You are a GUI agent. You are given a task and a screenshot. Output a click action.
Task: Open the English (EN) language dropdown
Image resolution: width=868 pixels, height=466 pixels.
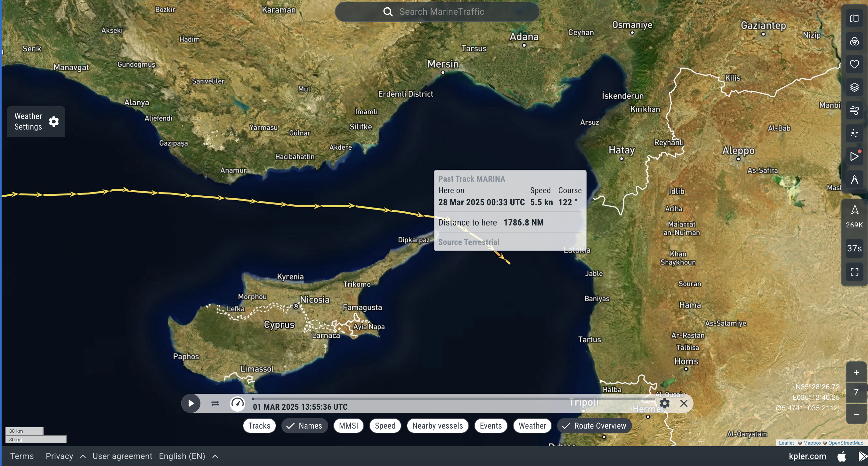182,456
